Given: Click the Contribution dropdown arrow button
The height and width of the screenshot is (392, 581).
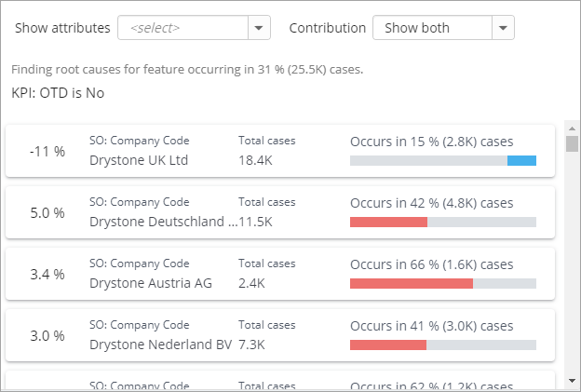Looking at the screenshot, I should point(503,28).
